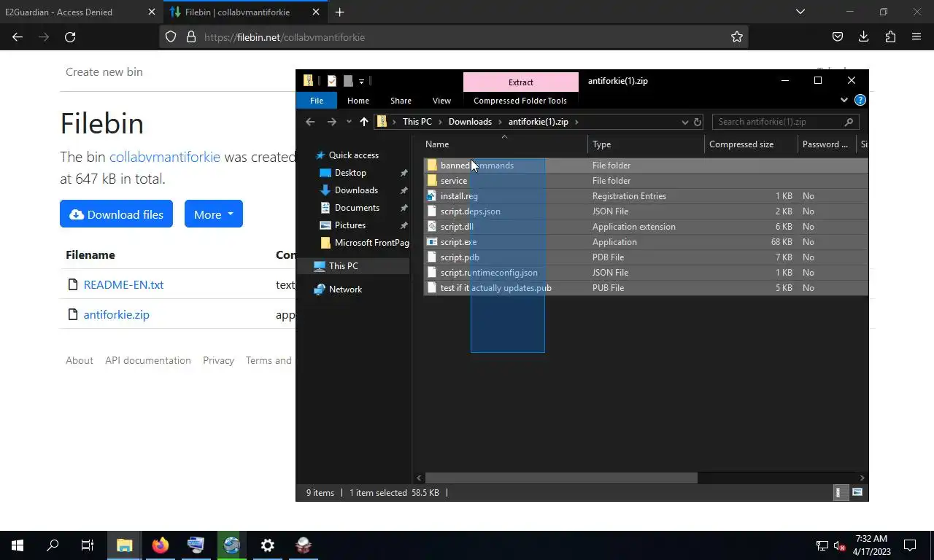
Task: Sort by Compressed size column
Action: (x=751, y=144)
